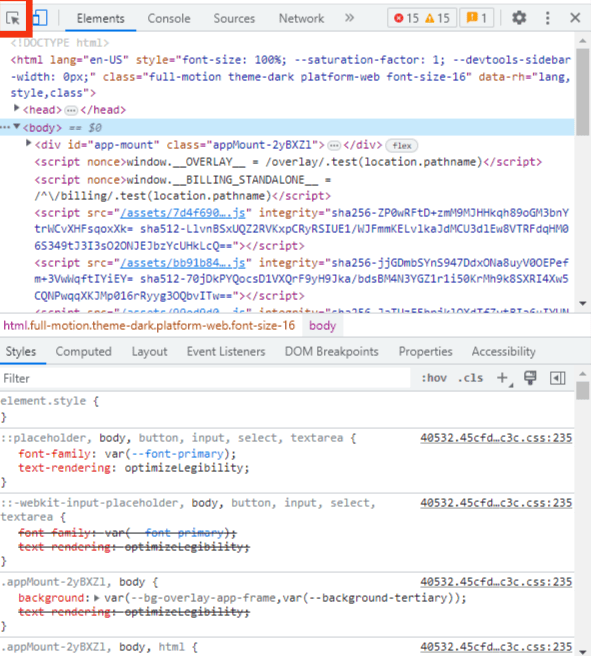
Task: Click the DOM tree scrollbar up arrow
Action: point(583,41)
